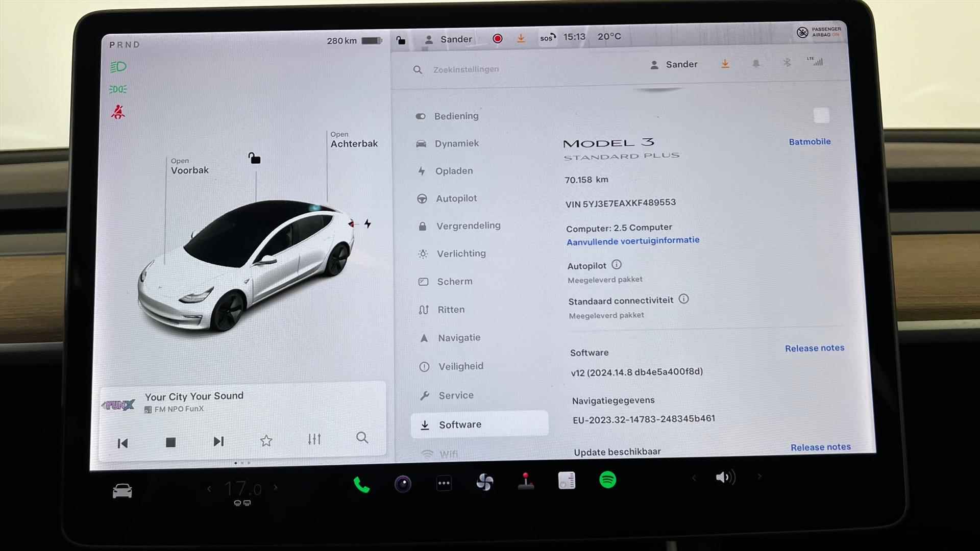Click the Autopilot settings menu item

click(456, 198)
